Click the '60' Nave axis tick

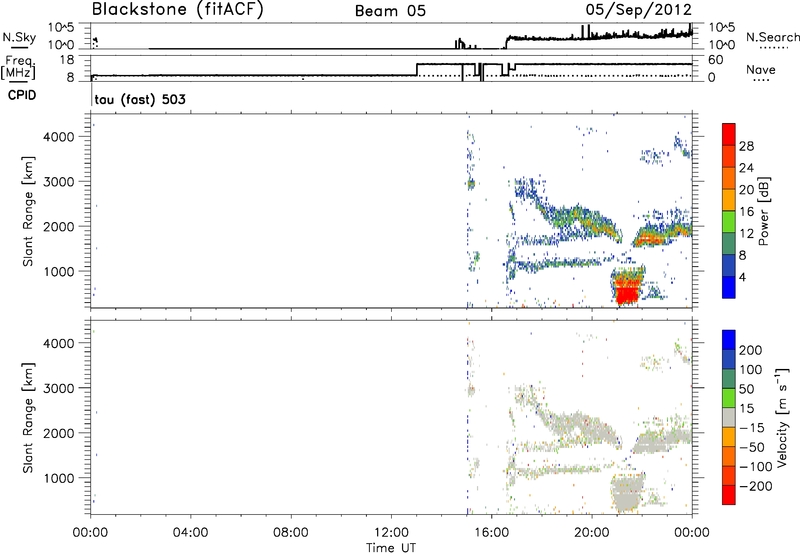pyautogui.click(x=715, y=60)
